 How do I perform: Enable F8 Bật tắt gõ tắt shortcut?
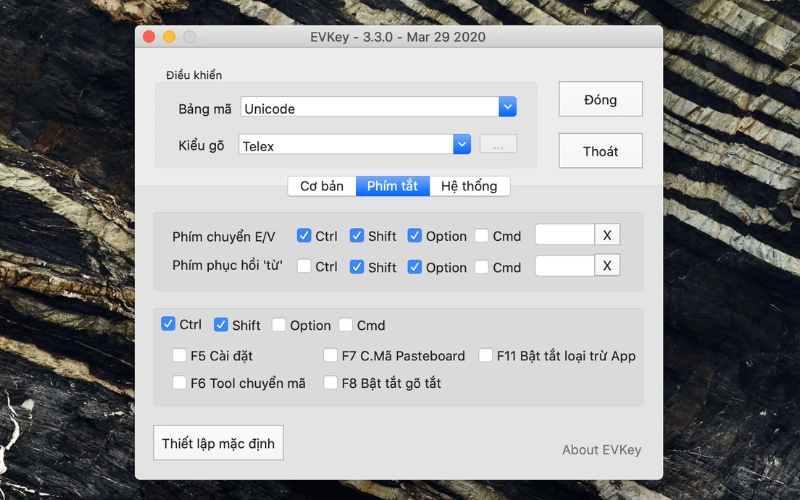click(331, 382)
